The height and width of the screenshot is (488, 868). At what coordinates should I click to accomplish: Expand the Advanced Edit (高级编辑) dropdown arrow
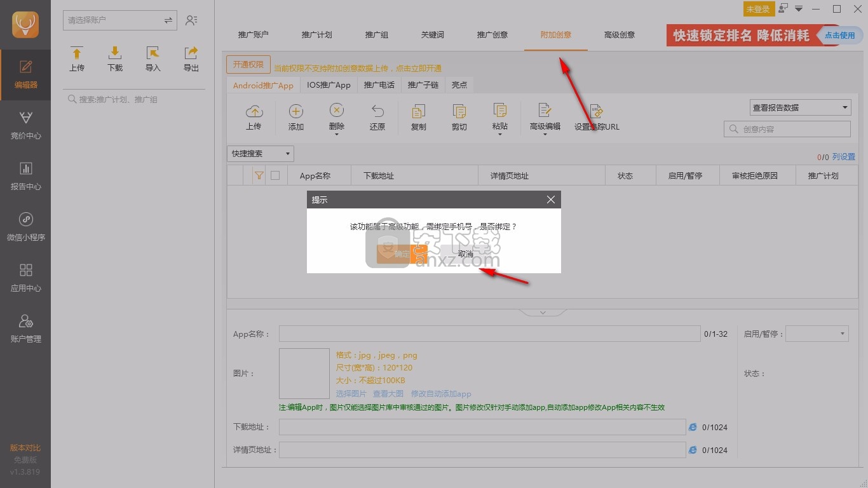[x=545, y=134]
